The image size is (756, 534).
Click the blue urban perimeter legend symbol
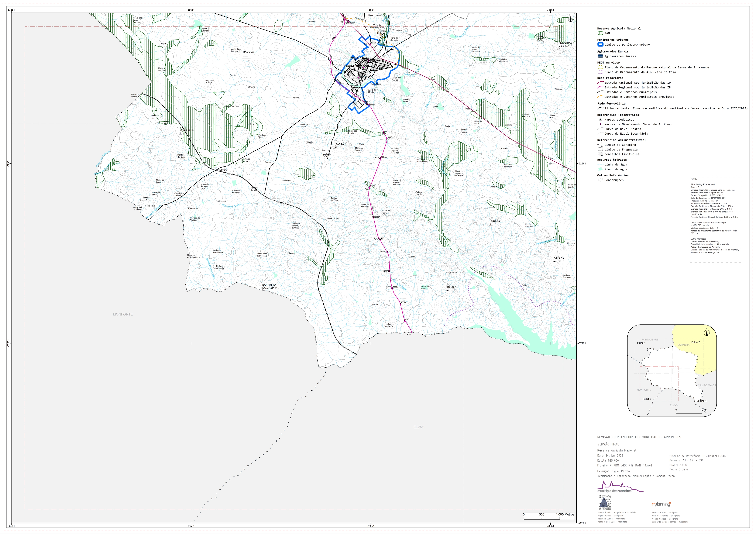tap(600, 44)
